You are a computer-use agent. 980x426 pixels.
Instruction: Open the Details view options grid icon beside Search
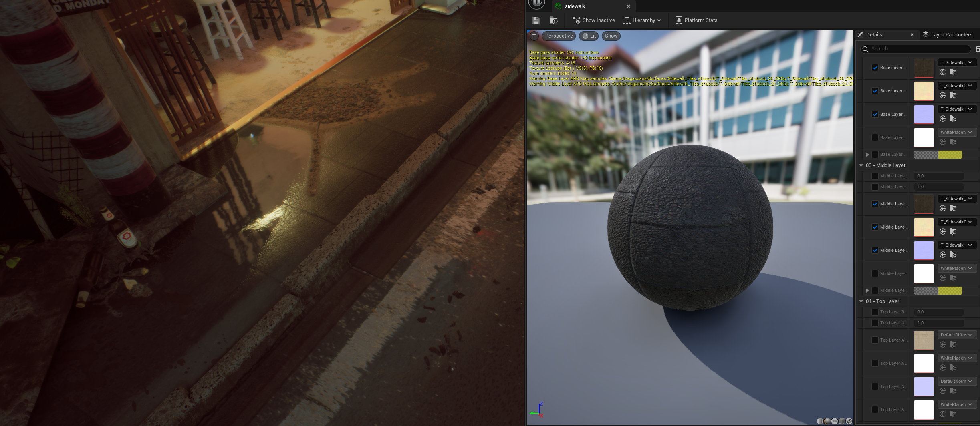(978, 49)
